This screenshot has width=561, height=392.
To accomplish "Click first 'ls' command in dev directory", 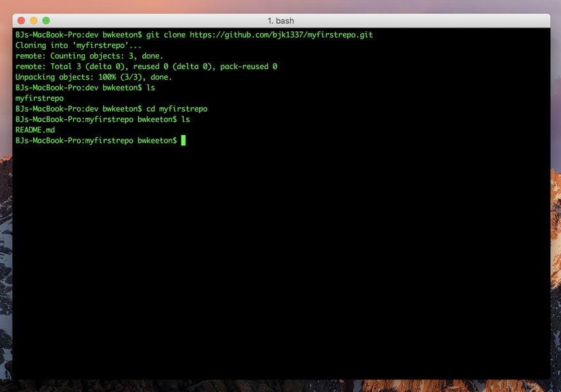I will pyautogui.click(x=150, y=87).
